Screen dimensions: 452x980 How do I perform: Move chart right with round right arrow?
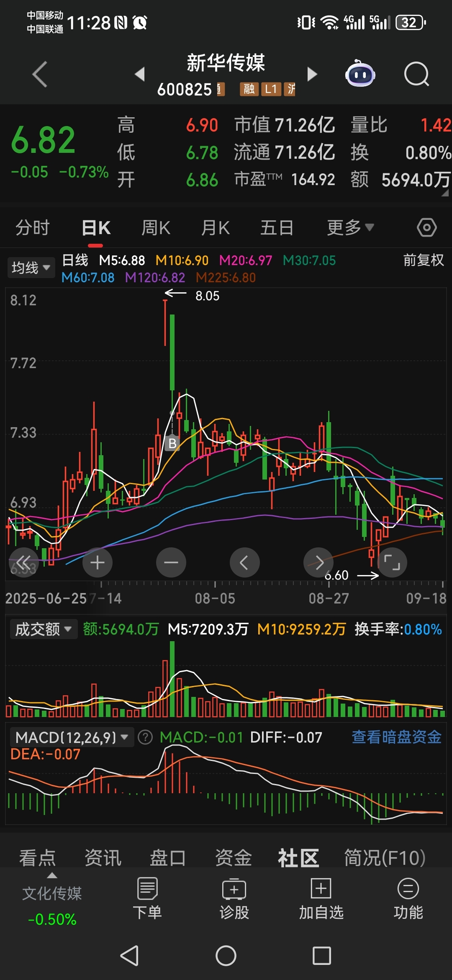point(318,562)
